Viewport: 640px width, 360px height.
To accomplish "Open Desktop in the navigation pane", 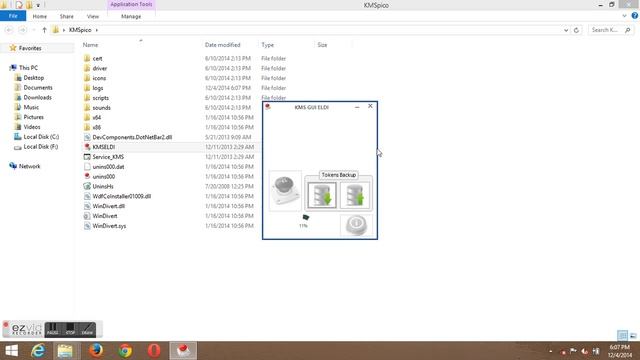I will (x=33, y=78).
